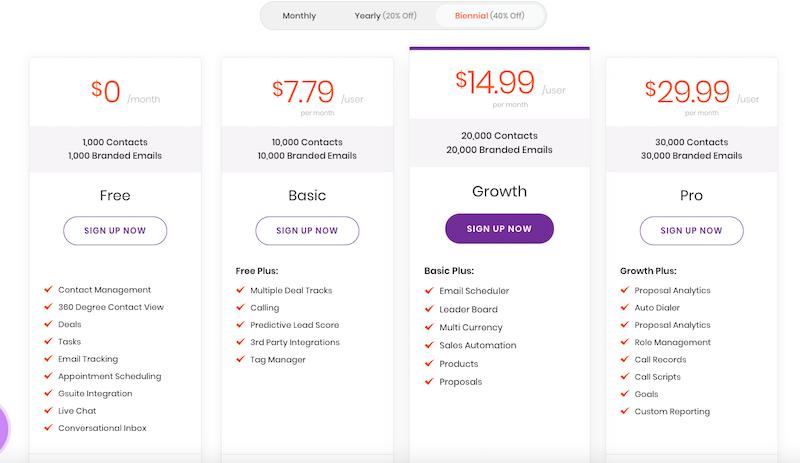Click checkmark next to Sales Automation
The image size is (800, 463).
coord(429,345)
